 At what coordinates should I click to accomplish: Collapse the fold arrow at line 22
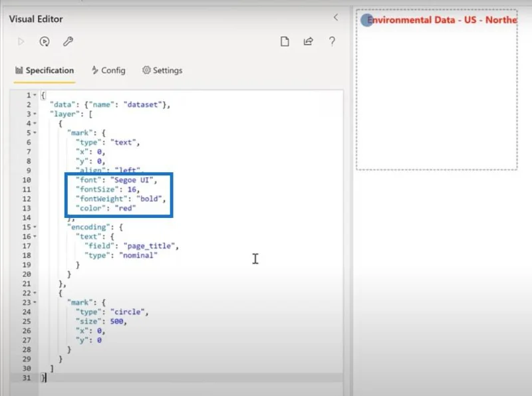(x=35, y=293)
